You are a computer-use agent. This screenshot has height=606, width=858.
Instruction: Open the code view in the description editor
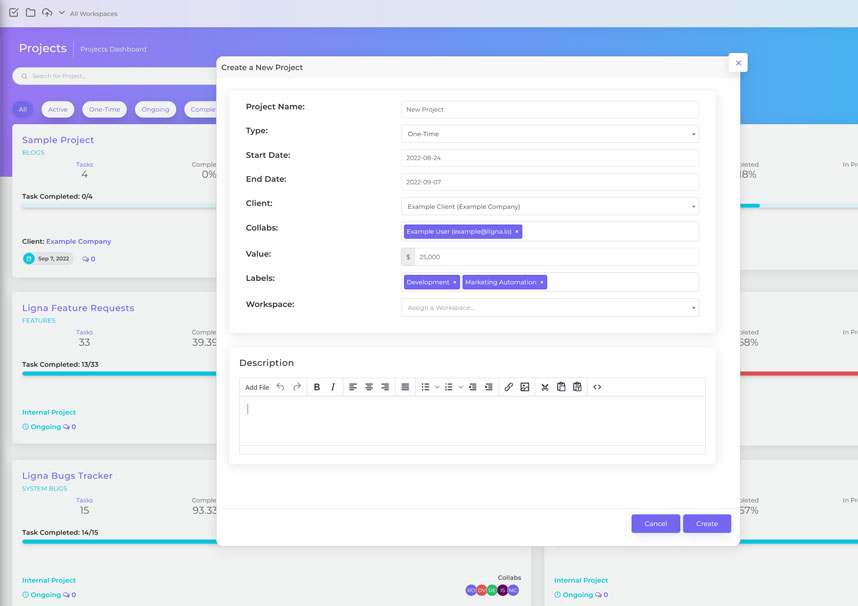point(596,387)
